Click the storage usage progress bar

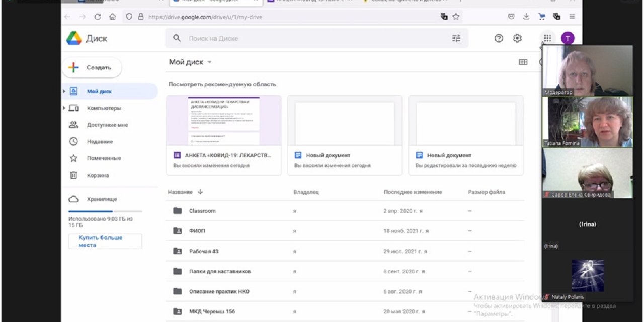[x=105, y=211]
